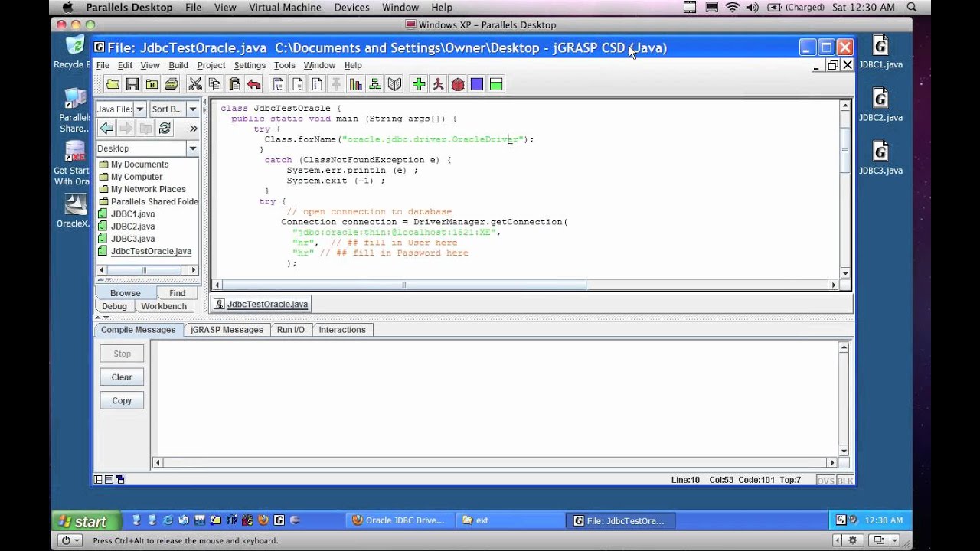Open the Build menu
Screen dimensions: 980x551
click(x=178, y=65)
